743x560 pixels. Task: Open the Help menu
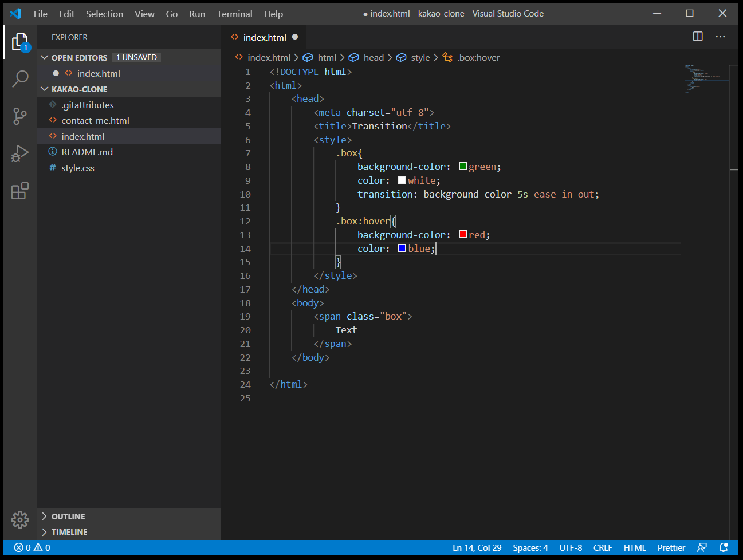click(273, 14)
